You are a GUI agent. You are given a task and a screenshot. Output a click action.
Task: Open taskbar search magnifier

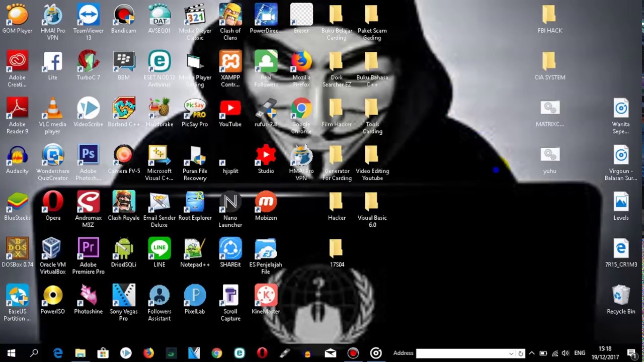(34, 353)
